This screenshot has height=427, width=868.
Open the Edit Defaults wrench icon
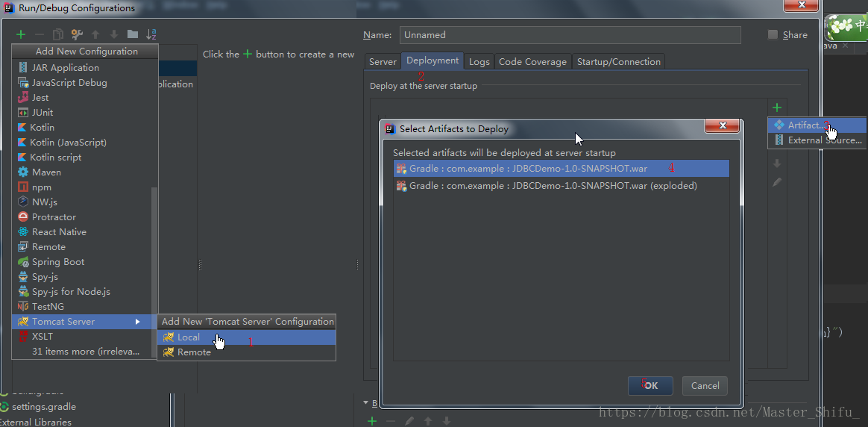pyautogui.click(x=77, y=34)
